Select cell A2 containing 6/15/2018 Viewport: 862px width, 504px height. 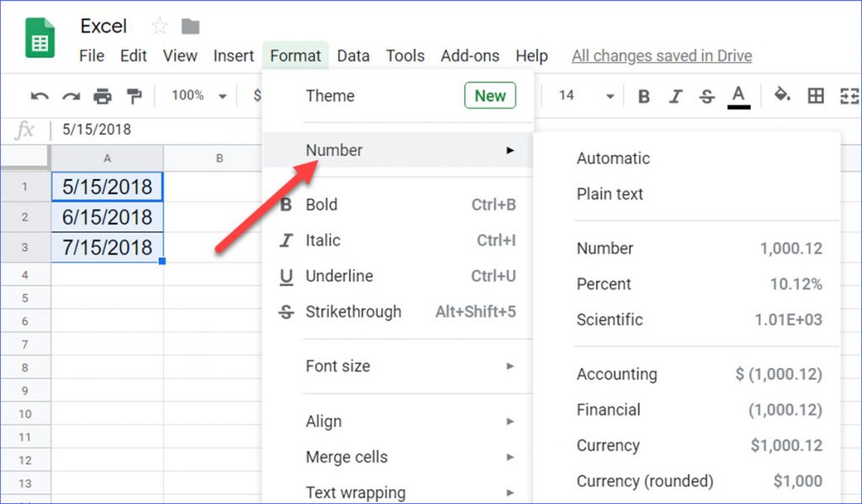coord(107,217)
